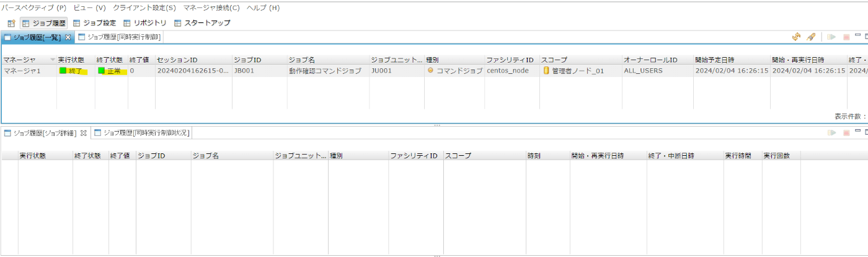
Task: Sort by マネージャ column header in list
Action: (x=29, y=60)
